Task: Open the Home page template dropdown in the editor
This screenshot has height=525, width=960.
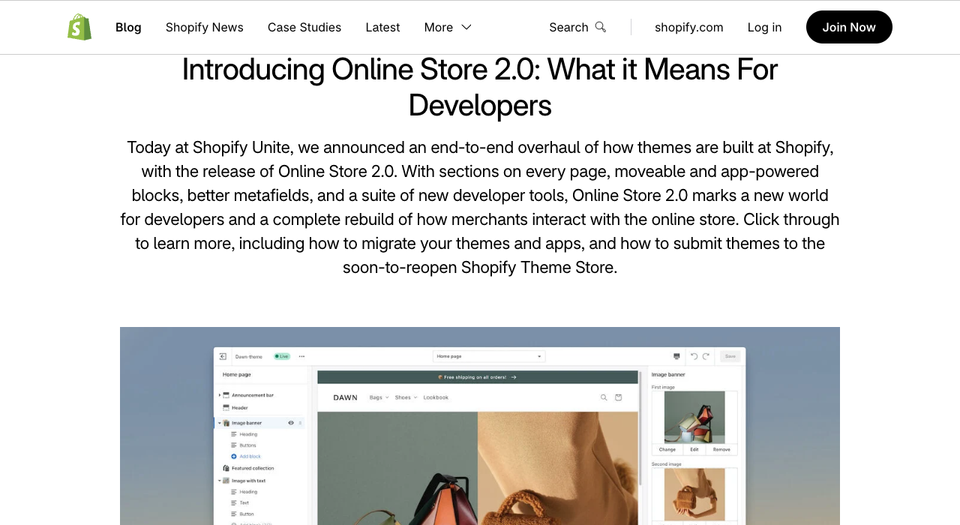Action: (489, 356)
